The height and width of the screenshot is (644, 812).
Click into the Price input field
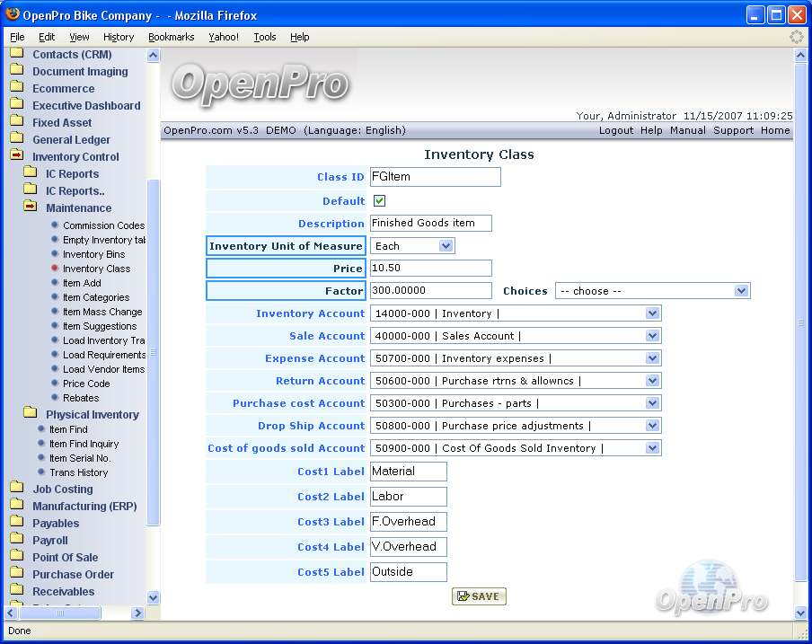tap(430, 269)
